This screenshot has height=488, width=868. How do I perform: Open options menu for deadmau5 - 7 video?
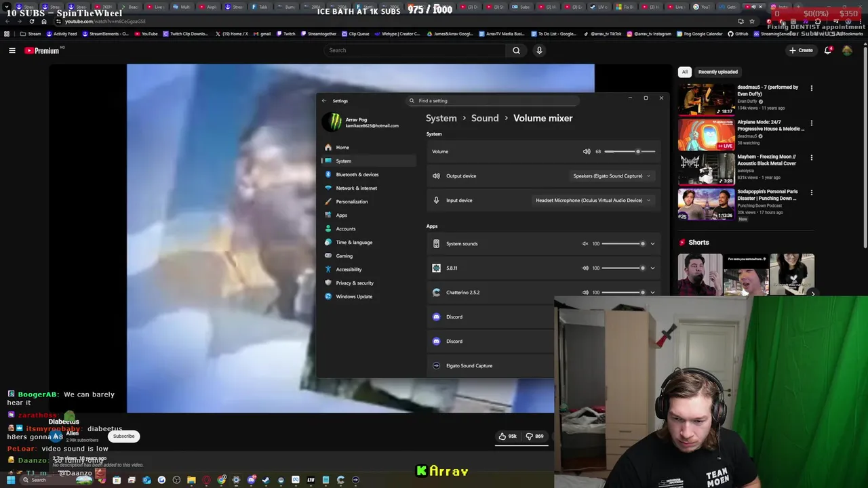[811, 88]
